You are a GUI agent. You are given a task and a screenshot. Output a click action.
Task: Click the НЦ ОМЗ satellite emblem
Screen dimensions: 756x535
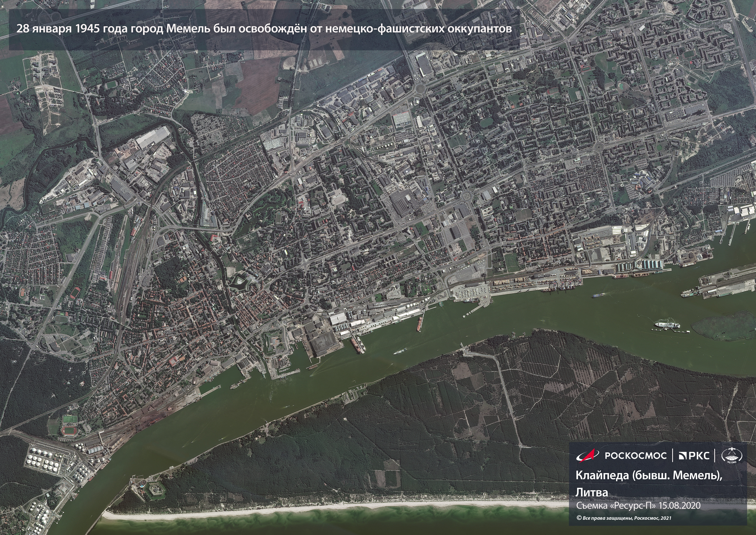point(732,456)
